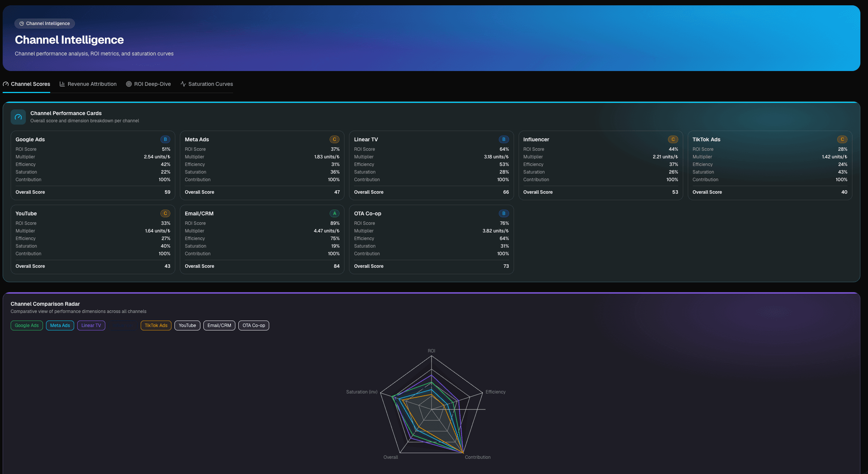Show the dimmed Influencer radar series
Viewport: 868px width, 474px height.
(x=123, y=325)
